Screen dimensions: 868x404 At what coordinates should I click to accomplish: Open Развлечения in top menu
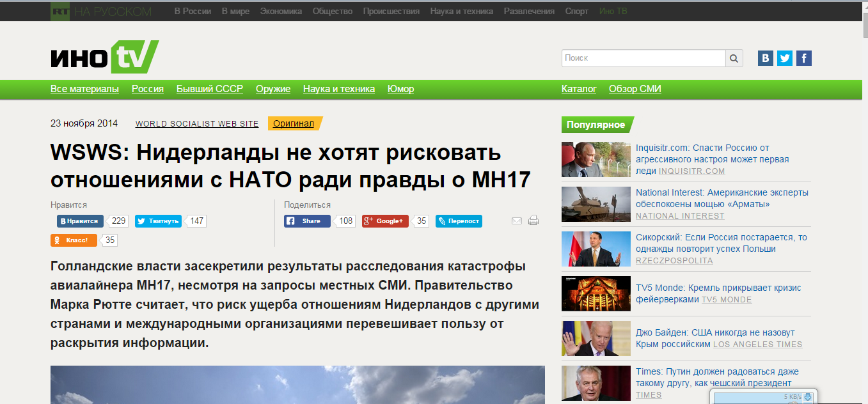529,12
